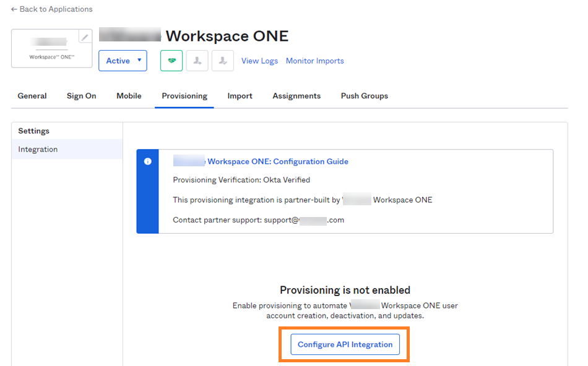
Task: Switch to the Sign On tab
Action: (x=81, y=96)
